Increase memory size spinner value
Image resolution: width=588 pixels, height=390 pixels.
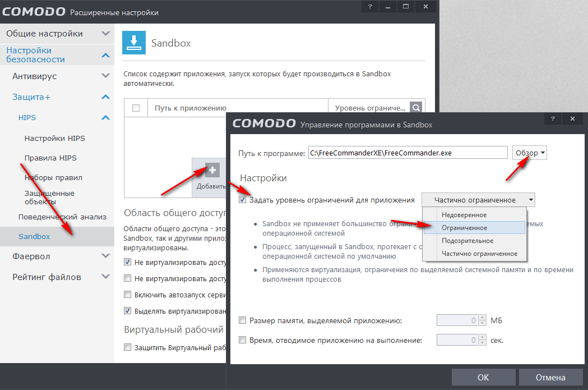pyautogui.click(x=483, y=318)
